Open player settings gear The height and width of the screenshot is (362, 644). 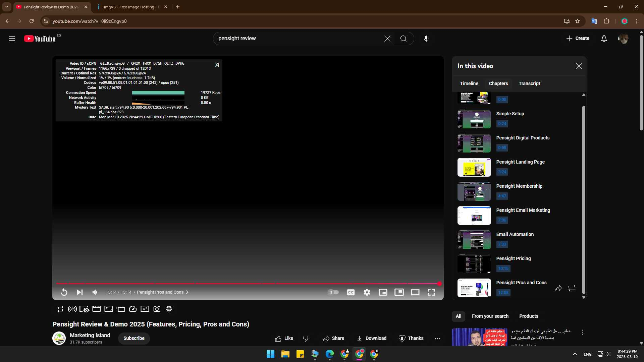[367, 292]
